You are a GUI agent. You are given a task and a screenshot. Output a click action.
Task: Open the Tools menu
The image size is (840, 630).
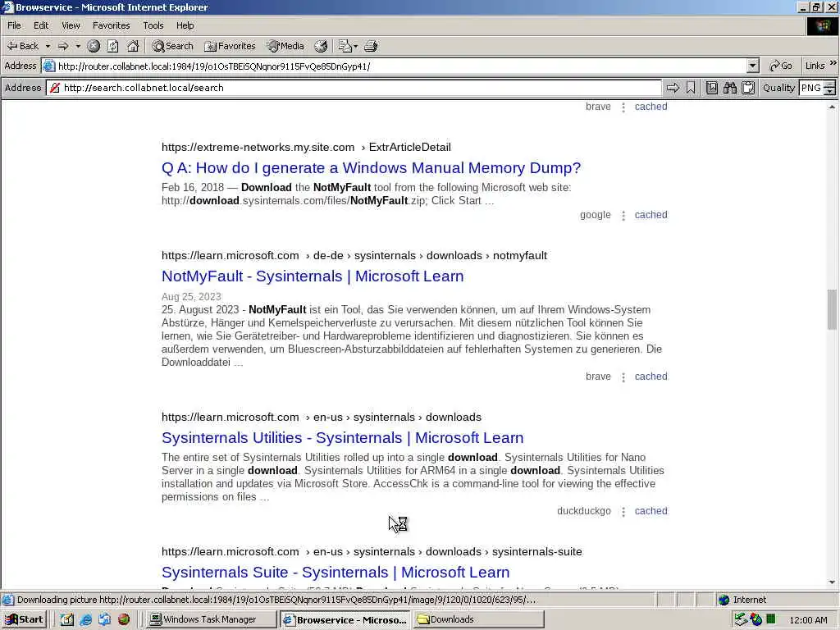[153, 25]
